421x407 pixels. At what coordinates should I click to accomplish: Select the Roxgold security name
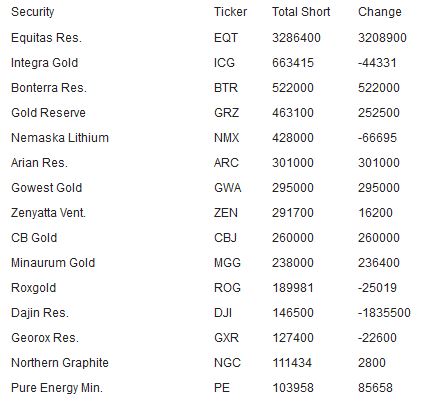33,288
